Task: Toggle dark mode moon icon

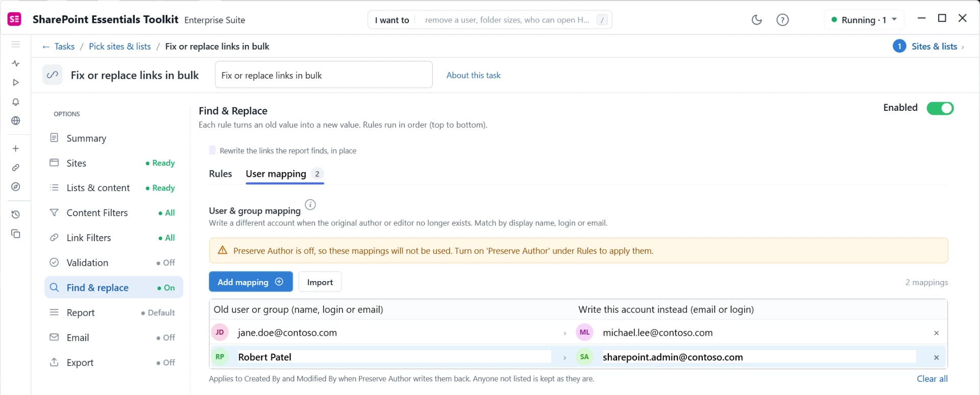Action: (757, 20)
